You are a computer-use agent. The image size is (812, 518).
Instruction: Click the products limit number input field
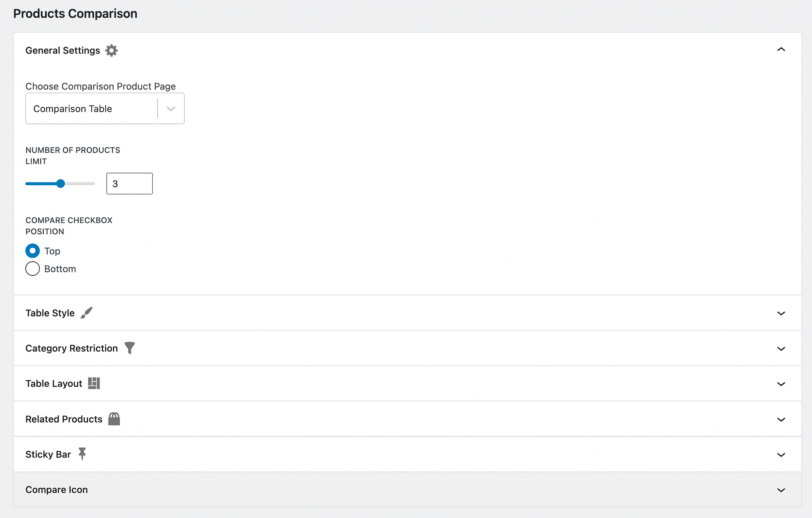click(x=129, y=183)
